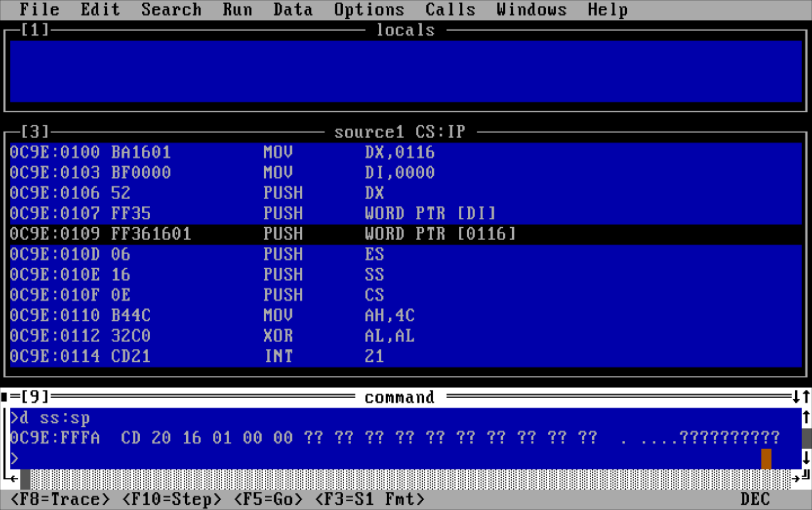Screen dimensions: 812x510
Task: Open the Edit menu
Action: pos(100,9)
